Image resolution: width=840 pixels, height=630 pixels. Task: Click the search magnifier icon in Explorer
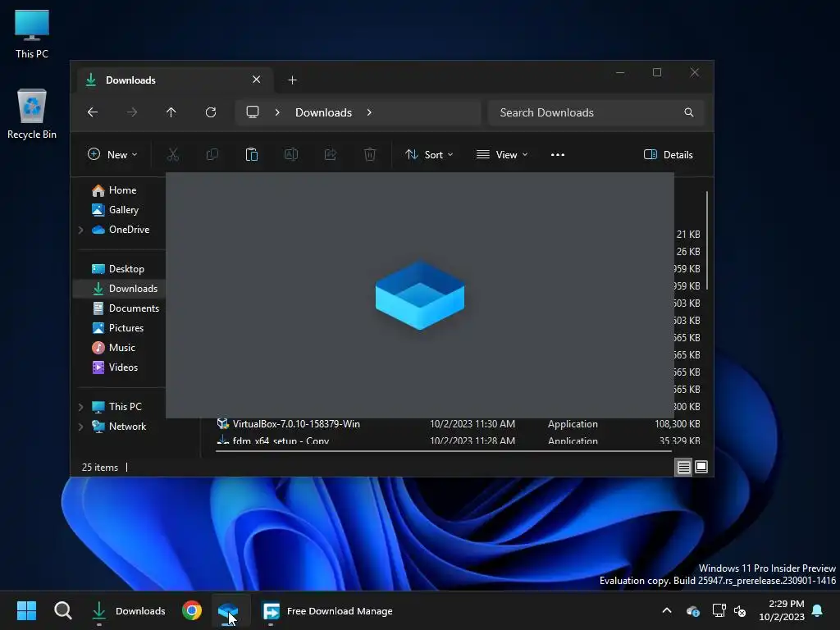(688, 112)
